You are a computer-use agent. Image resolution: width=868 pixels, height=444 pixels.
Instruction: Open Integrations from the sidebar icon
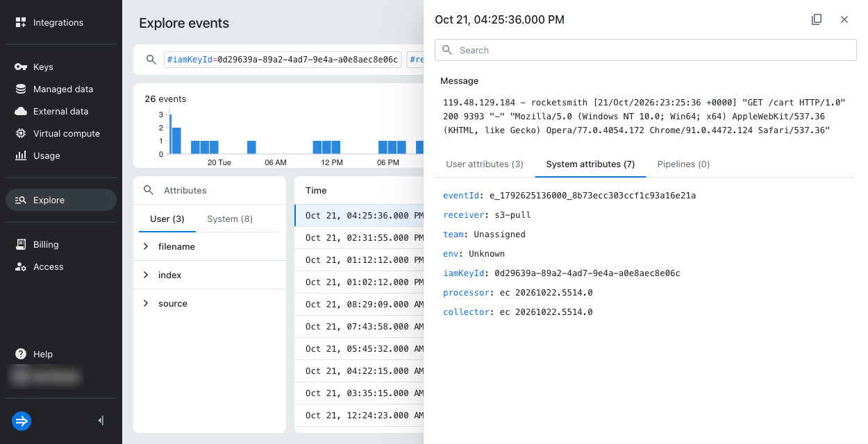pos(21,22)
